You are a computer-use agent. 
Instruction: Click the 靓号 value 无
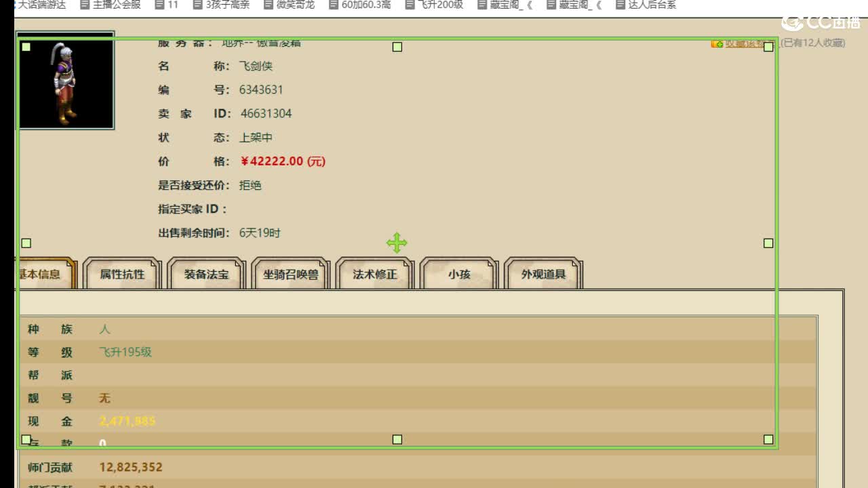pos(104,399)
